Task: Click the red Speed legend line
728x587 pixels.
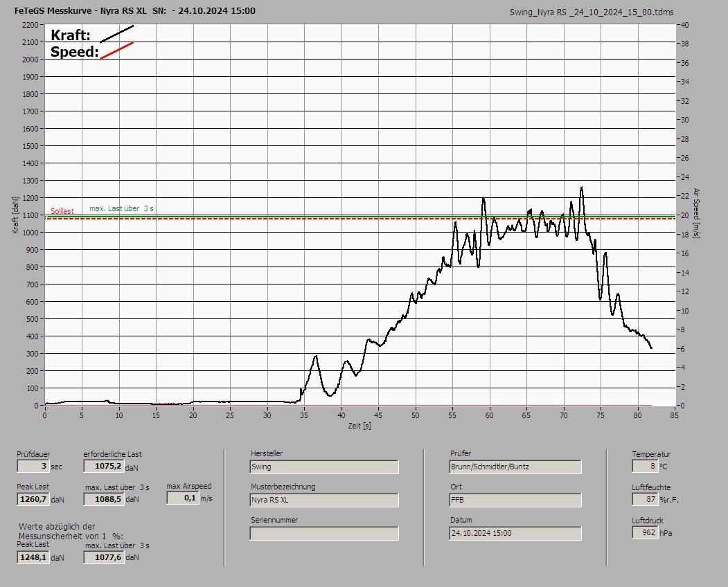Action: [x=116, y=51]
